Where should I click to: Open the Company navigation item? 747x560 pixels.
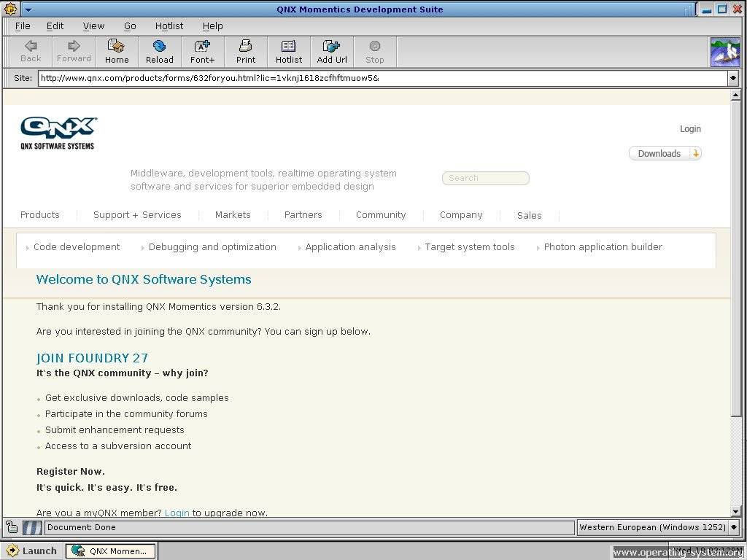(x=461, y=215)
